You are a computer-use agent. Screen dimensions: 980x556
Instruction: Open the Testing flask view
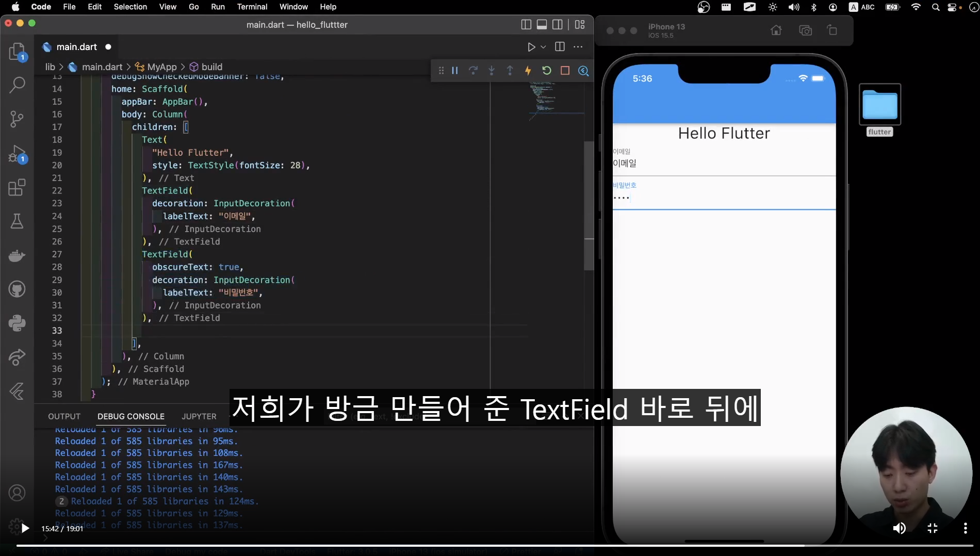pyautogui.click(x=17, y=221)
